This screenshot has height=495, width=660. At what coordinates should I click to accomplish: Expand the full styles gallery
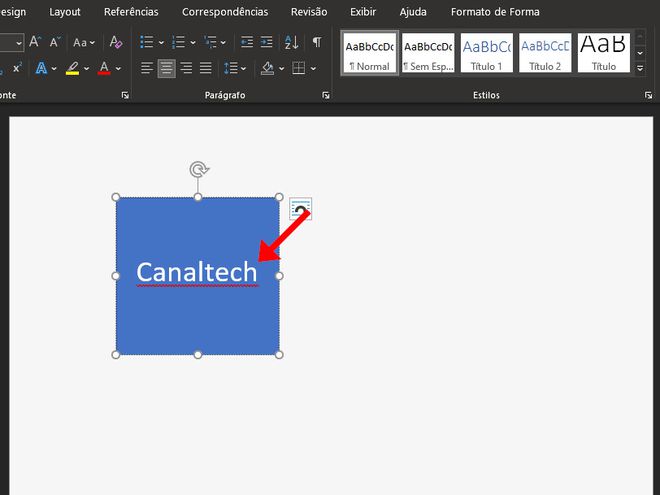640,68
